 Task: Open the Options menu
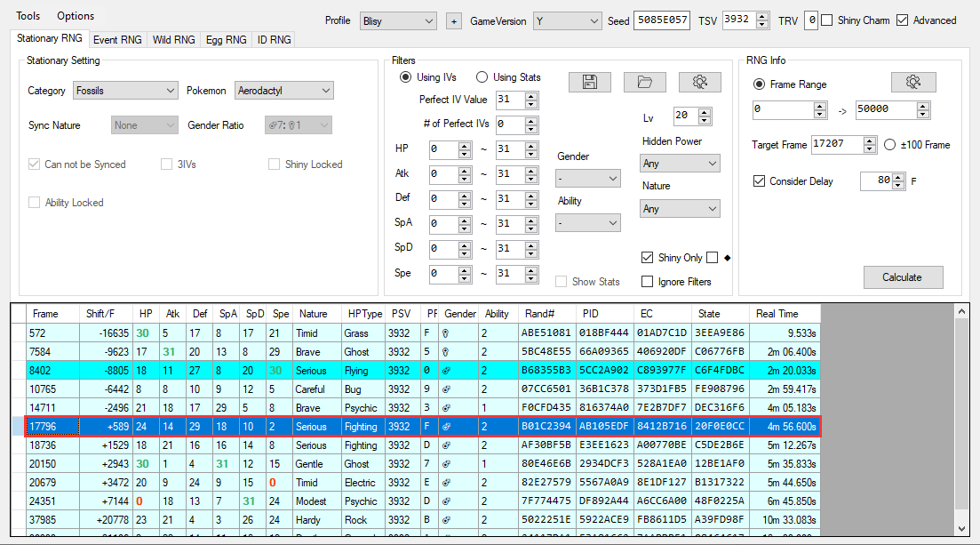[76, 16]
